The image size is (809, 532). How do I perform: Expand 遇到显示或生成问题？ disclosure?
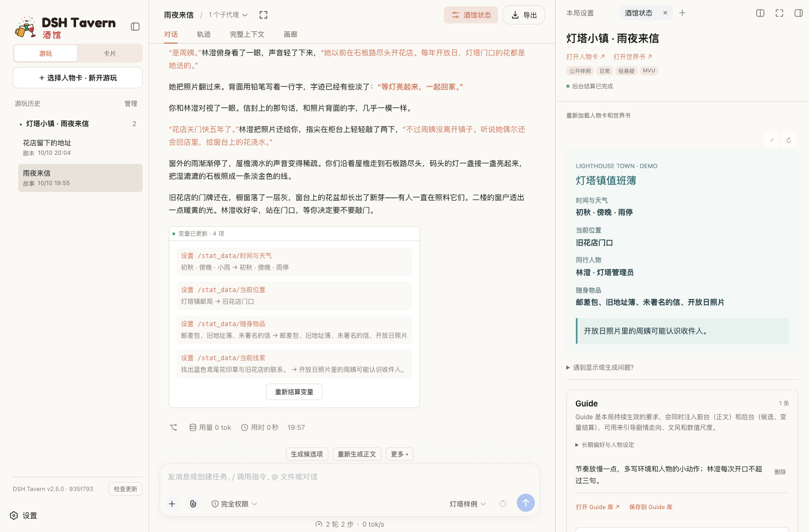click(600, 367)
